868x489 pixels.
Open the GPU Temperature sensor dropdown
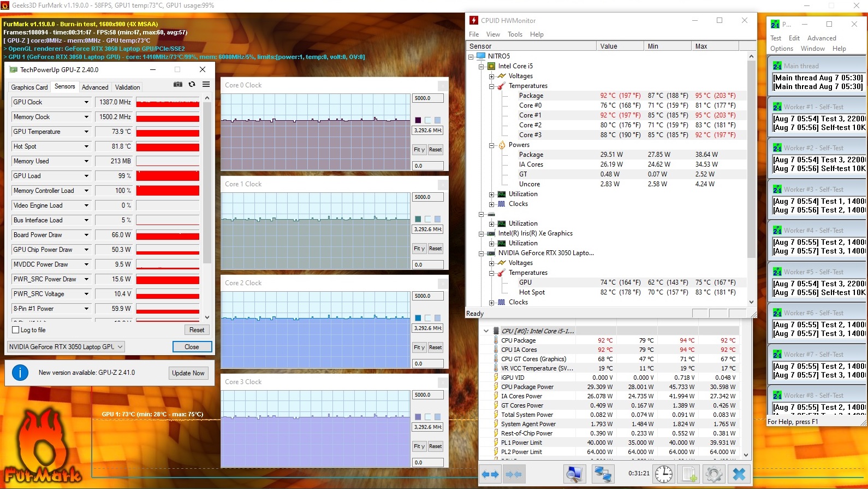(x=86, y=132)
